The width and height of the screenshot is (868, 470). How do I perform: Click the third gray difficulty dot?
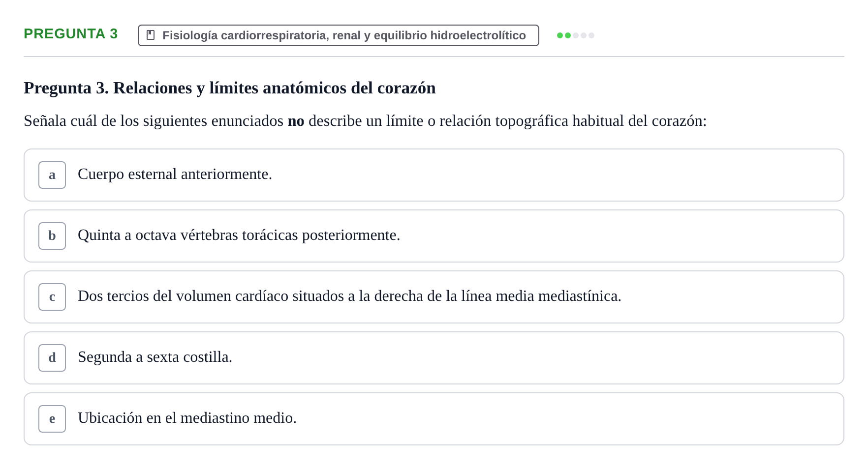point(576,35)
